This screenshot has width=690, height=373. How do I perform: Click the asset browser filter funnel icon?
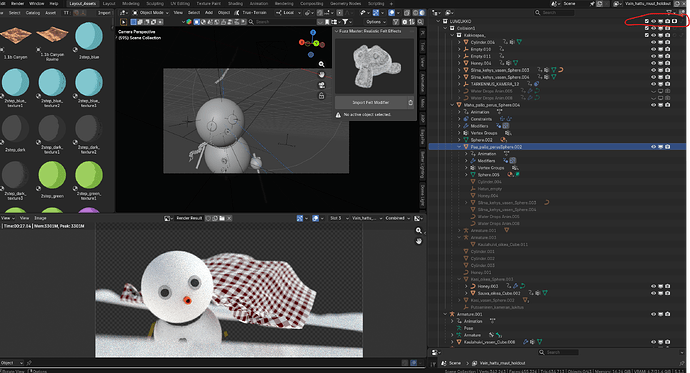pos(345,22)
